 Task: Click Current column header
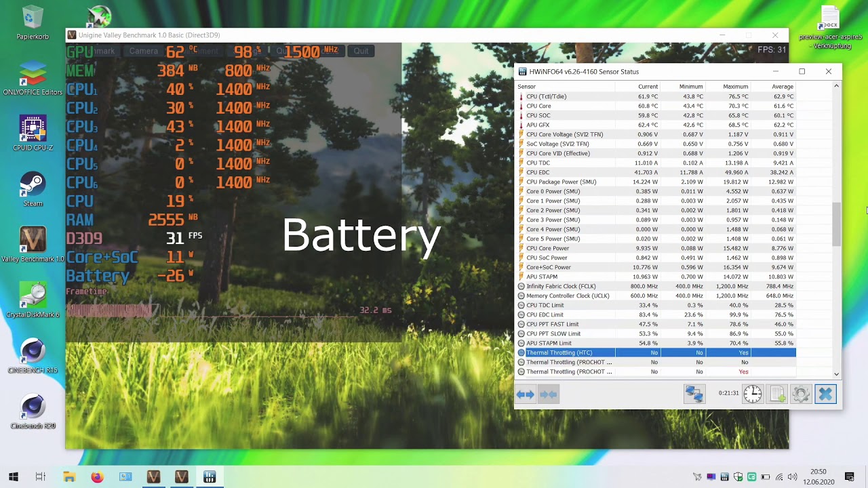coord(637,87)
